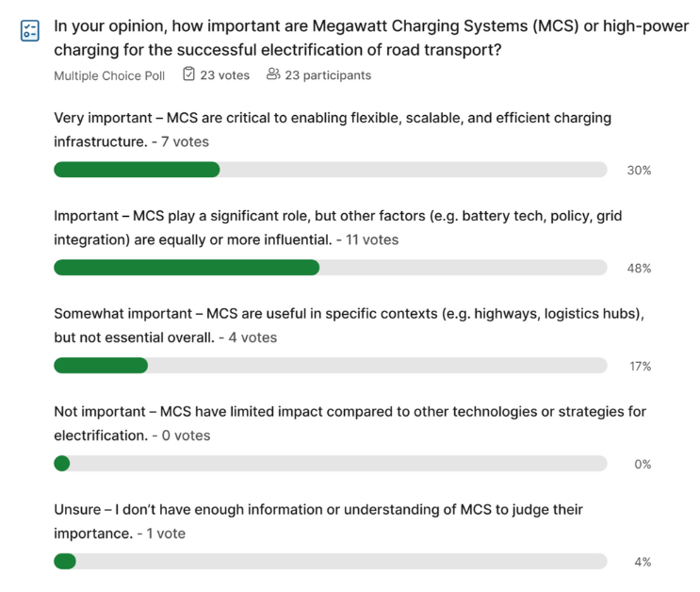Select the Very important option text
The width and height of the screenshot is (700, 592).
[x=333, y=129]
